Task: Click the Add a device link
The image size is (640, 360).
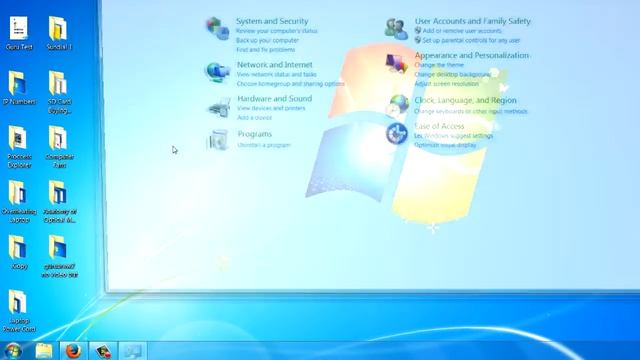Action: coord(255,118)
